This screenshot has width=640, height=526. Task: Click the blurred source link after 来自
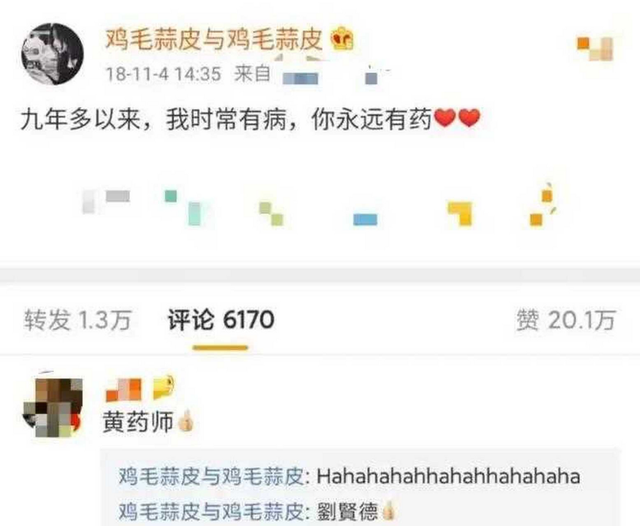(x=336, y=75)
